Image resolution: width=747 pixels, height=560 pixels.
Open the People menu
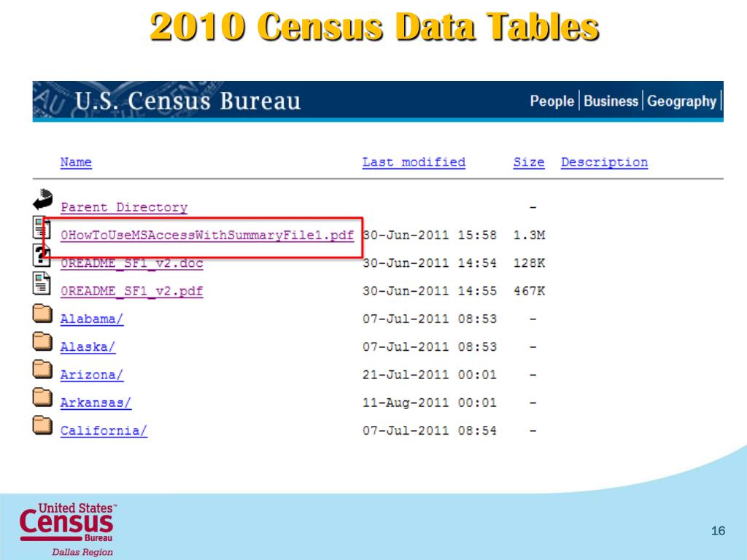click(x=552, y=101)
